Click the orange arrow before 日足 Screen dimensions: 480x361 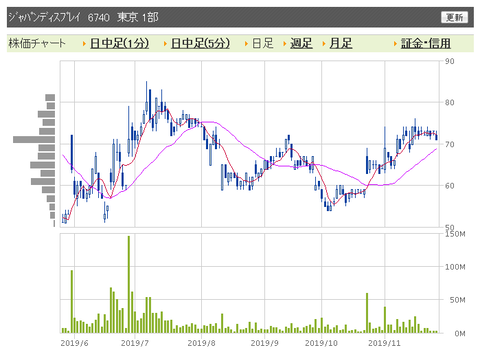[246, 44]
